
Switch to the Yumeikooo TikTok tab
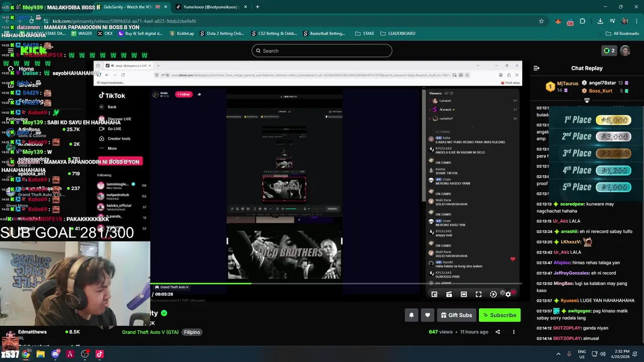coord(211,7)
